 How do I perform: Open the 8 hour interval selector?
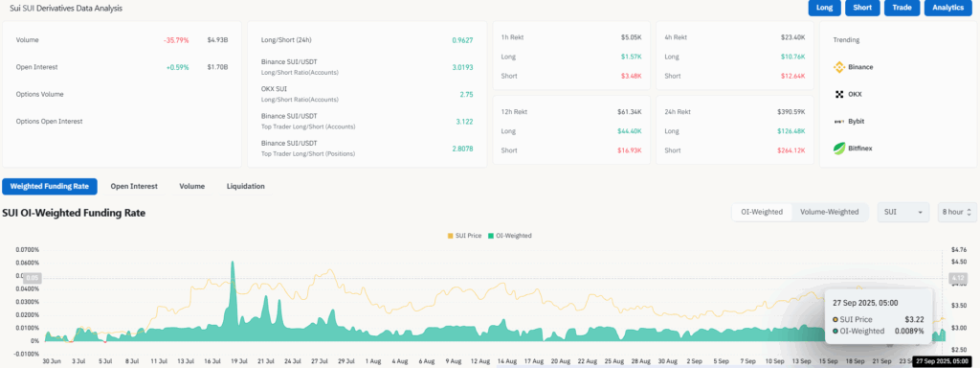tap(956, 212)
